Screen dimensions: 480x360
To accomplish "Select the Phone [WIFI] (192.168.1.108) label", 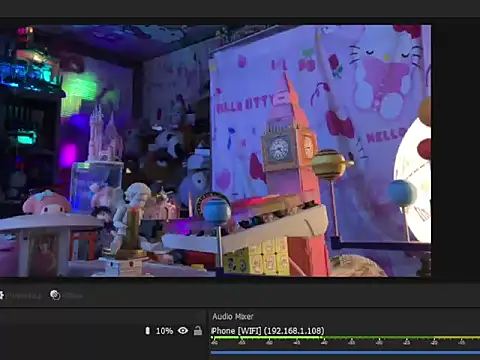I will point(268,331).
